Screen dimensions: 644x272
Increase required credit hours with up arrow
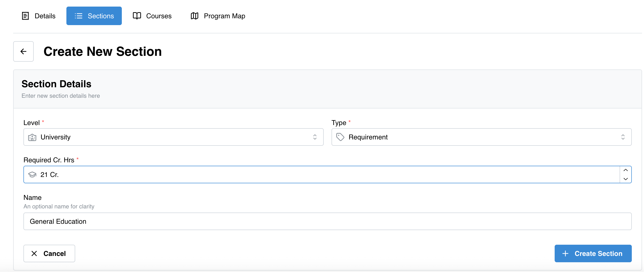tap(625, 170)
